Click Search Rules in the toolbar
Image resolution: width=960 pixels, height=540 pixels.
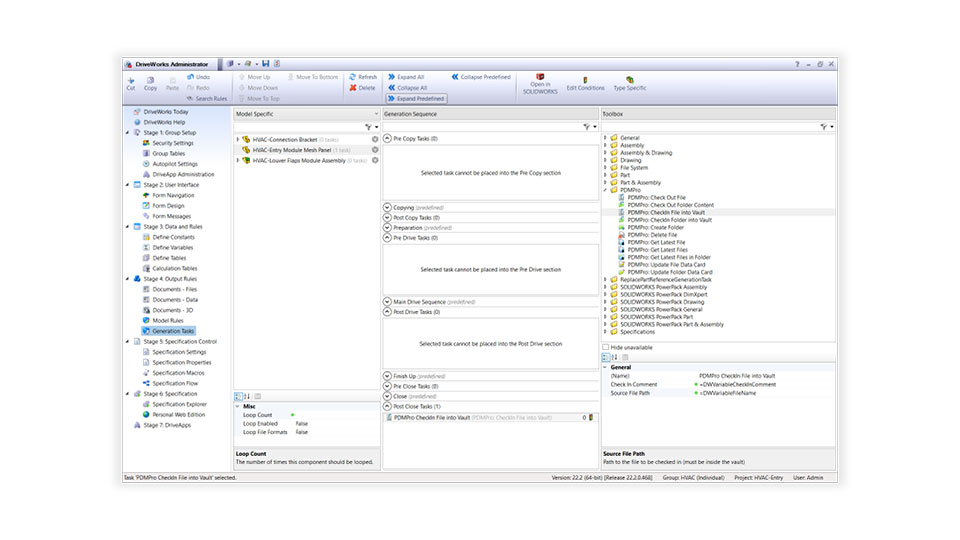tap(206, 99)
